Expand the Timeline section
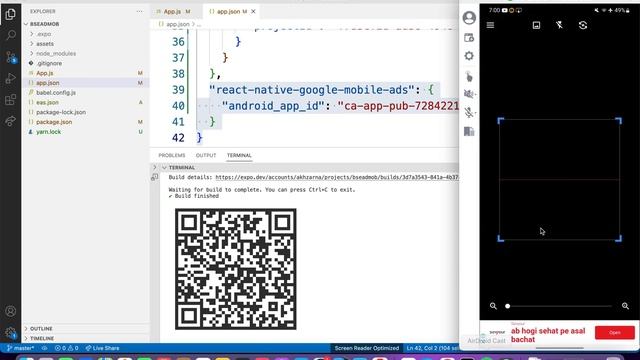 pyautogui.click(x=42, y=338)
